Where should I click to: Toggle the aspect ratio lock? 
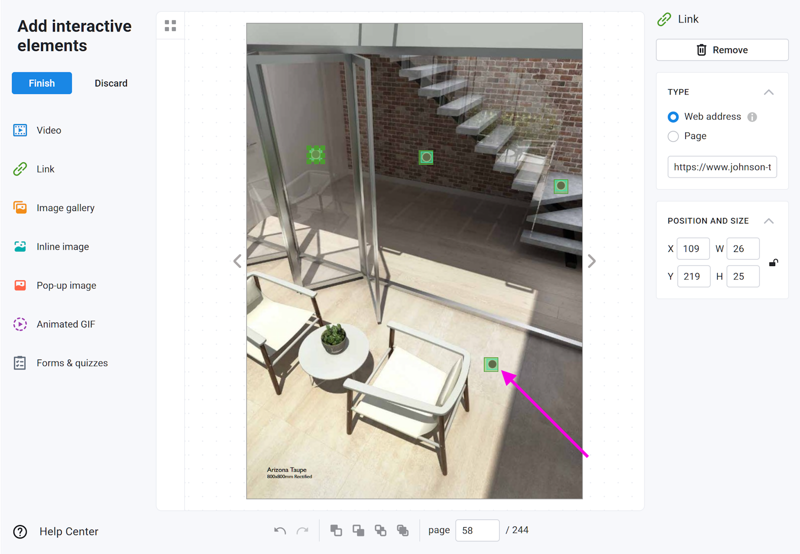pyautogui.click(x=773, y=263)
